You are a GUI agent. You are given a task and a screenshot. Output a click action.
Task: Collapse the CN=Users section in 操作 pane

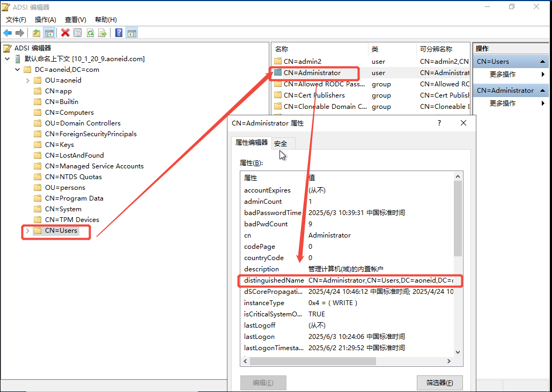pyautogui.click(x=542, y=62)
